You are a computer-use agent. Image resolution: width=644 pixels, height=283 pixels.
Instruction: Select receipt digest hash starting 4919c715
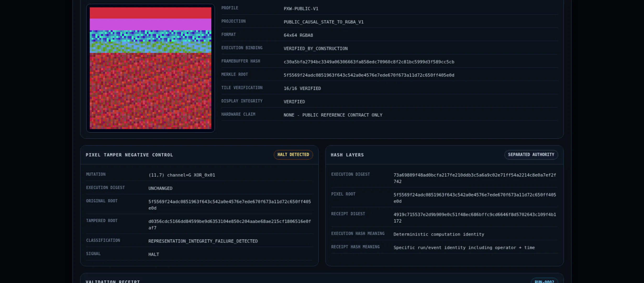475,218
